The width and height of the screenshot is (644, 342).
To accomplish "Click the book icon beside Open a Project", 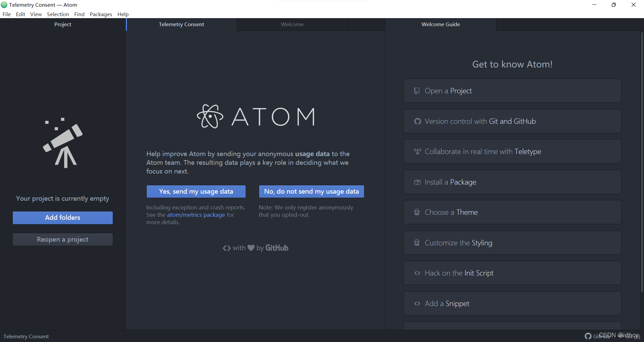I will coord(417,91).
